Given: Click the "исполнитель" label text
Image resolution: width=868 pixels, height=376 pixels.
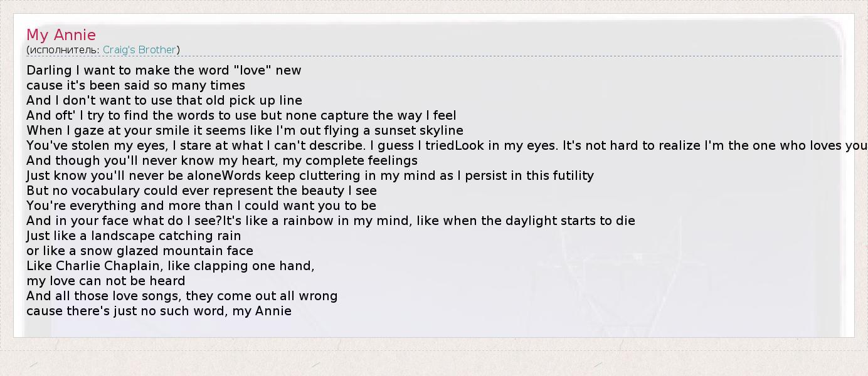Looking at the screenshot, I should (x=64, y=50).
